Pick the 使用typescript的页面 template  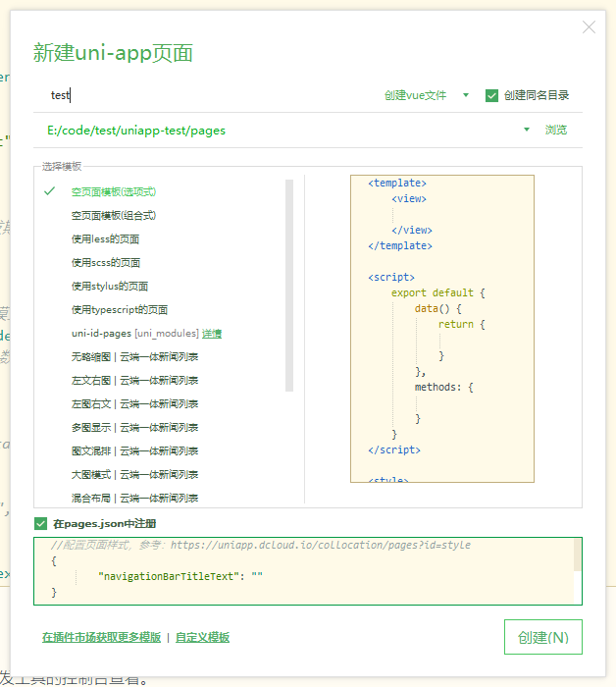click(x=120, y=310)
